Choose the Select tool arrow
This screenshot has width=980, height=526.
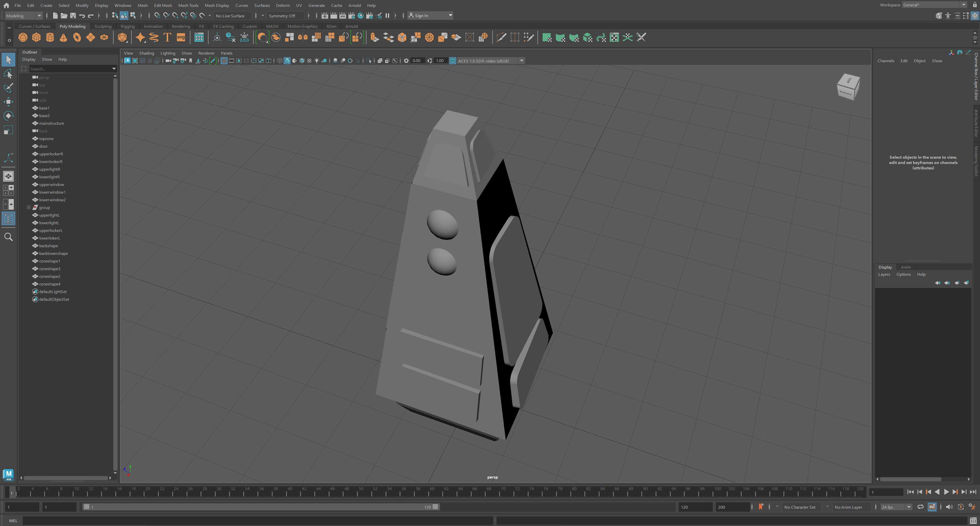[8, 60]
